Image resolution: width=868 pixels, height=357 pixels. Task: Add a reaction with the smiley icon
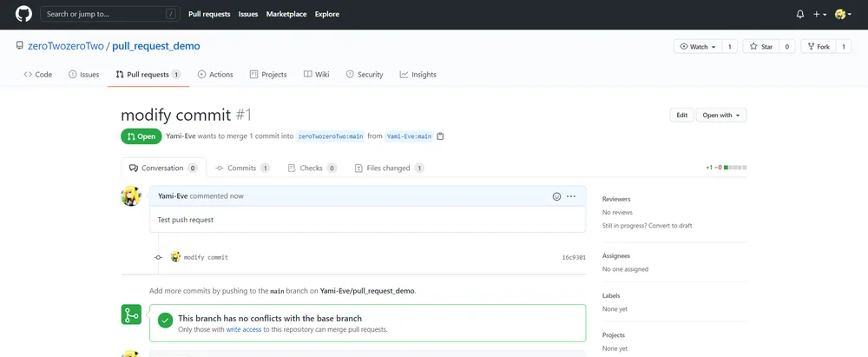[x=557, y=196]
